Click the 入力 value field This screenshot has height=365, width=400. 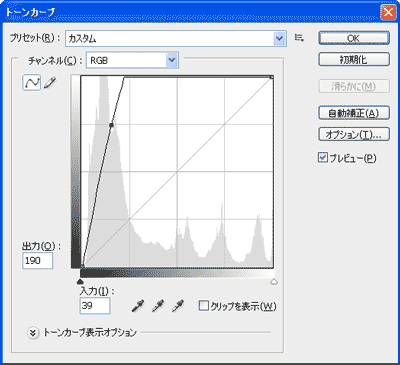(95, 305)
